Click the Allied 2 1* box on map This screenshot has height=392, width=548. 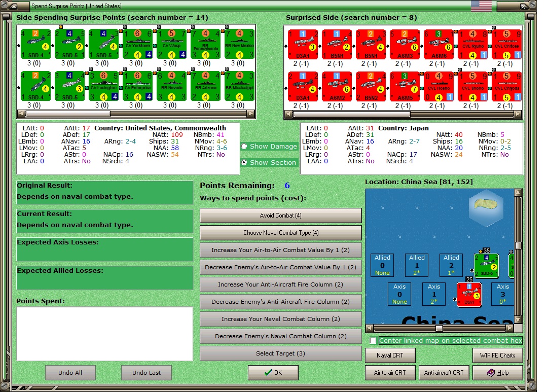(451, 265)
